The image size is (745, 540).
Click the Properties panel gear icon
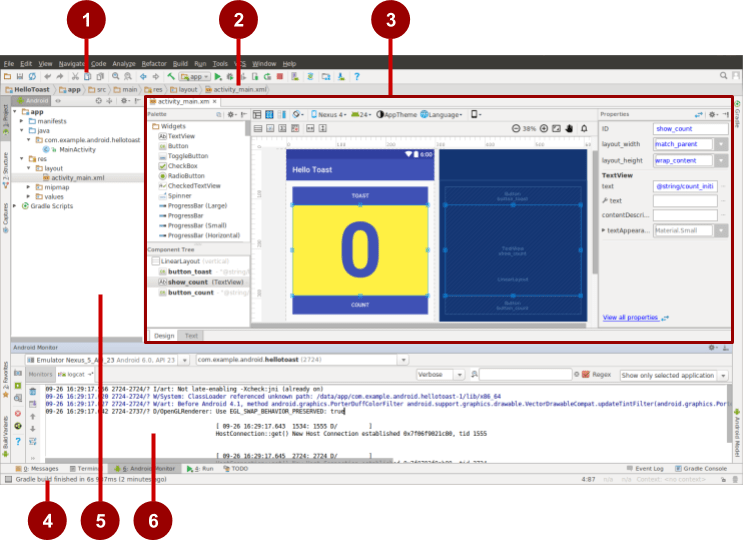point(712,114)
